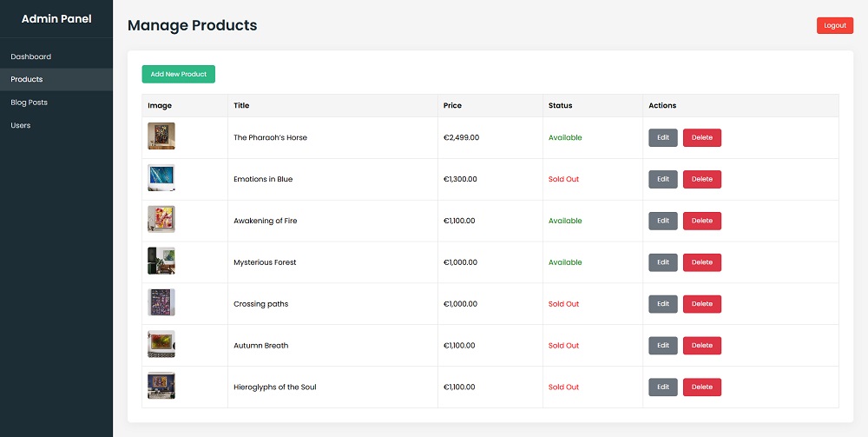Go to Blog Posts section
868x437 pixels.
pyautogui.click(x=30, y=103)
